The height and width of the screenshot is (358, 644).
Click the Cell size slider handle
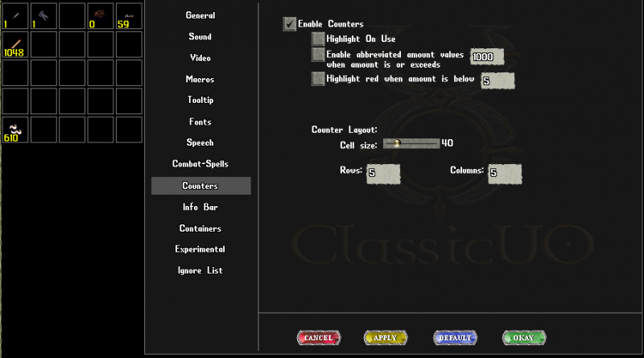click(397, 143)
